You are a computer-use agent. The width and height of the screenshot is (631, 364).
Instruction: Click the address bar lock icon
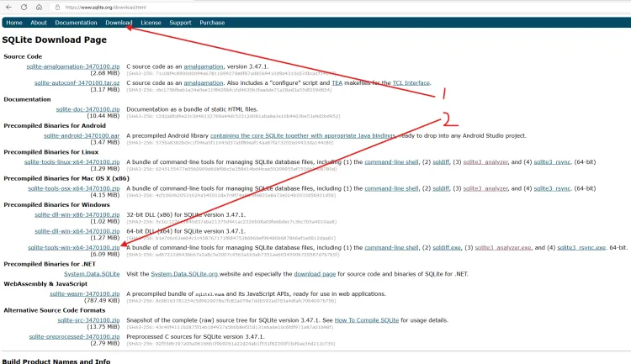point(57,8)
